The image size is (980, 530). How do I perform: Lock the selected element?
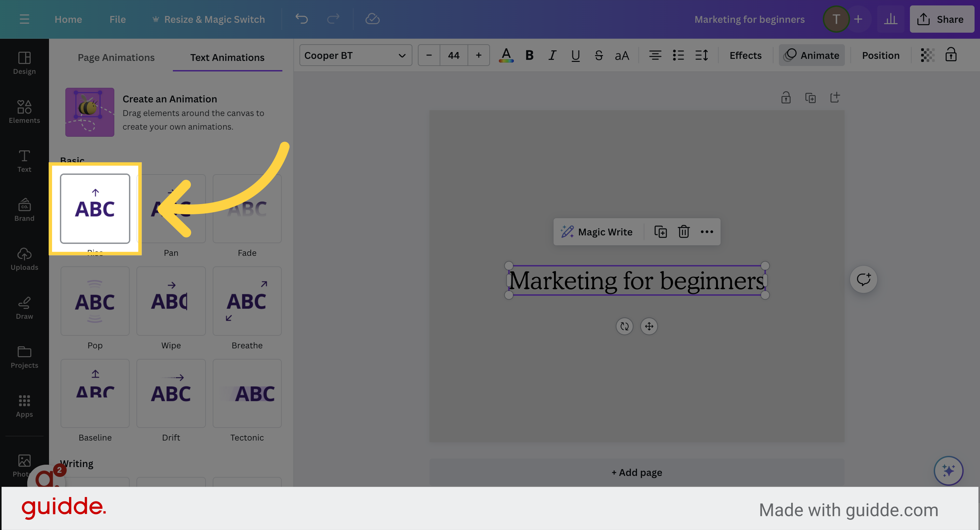951,55
